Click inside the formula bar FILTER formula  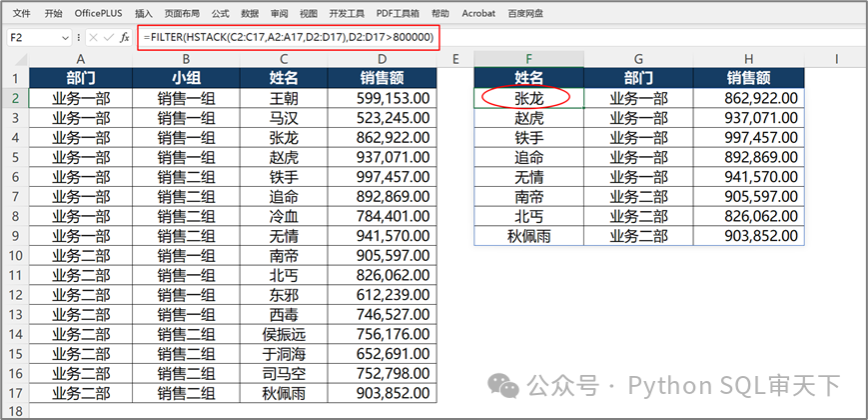click(x=288, y=38)
